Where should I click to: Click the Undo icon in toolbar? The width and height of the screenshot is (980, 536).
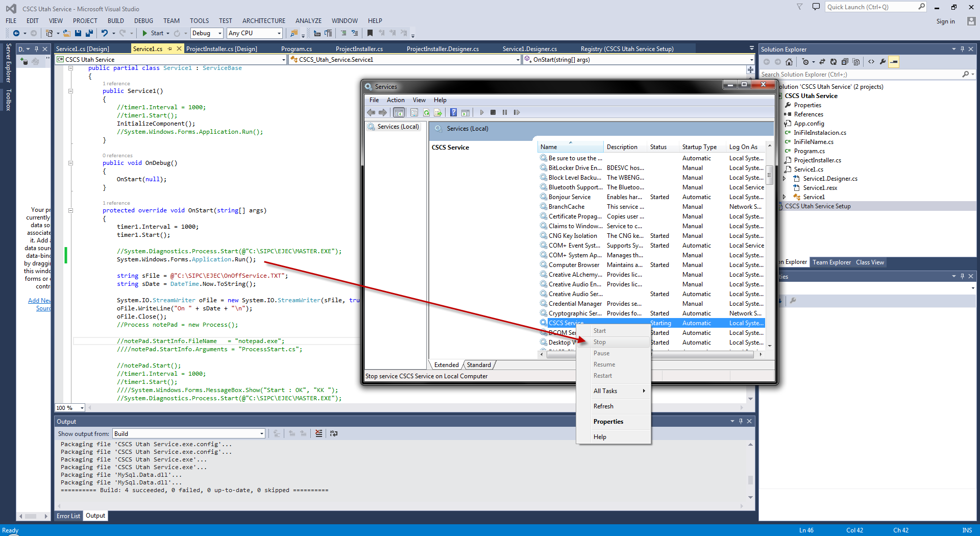105,33
